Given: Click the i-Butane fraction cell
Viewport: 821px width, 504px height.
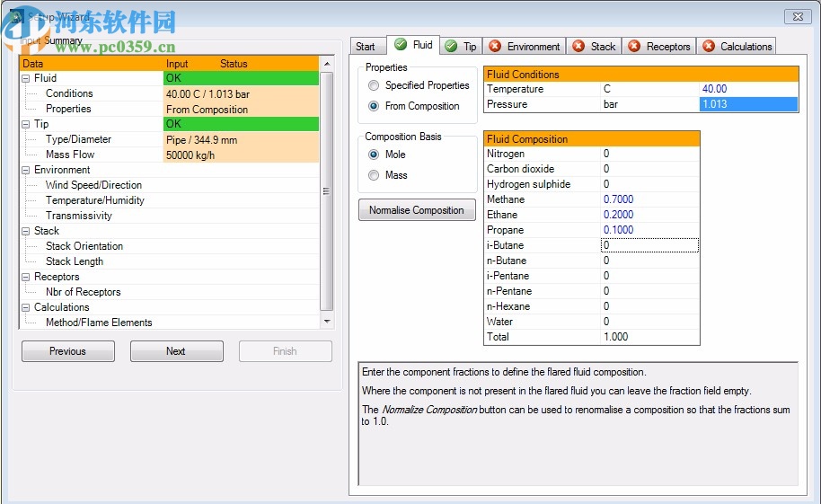Looking at the screenshot, I should (x=649, y=245).
